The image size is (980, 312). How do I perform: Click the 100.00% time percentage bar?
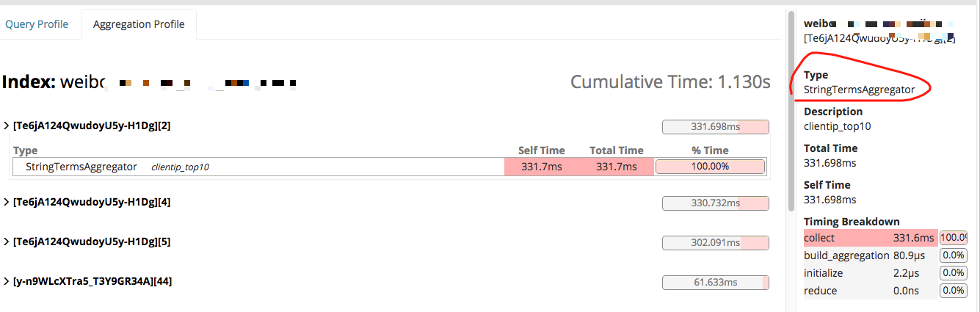(711, 167)
